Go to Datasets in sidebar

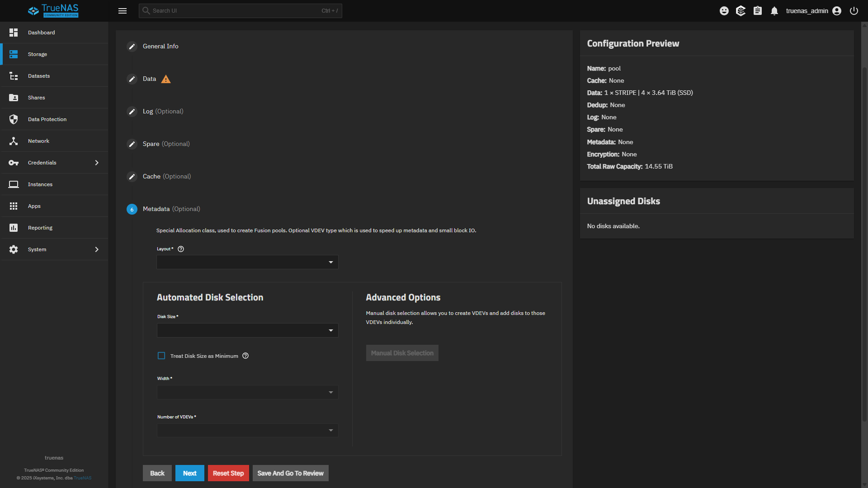(39, 76)
